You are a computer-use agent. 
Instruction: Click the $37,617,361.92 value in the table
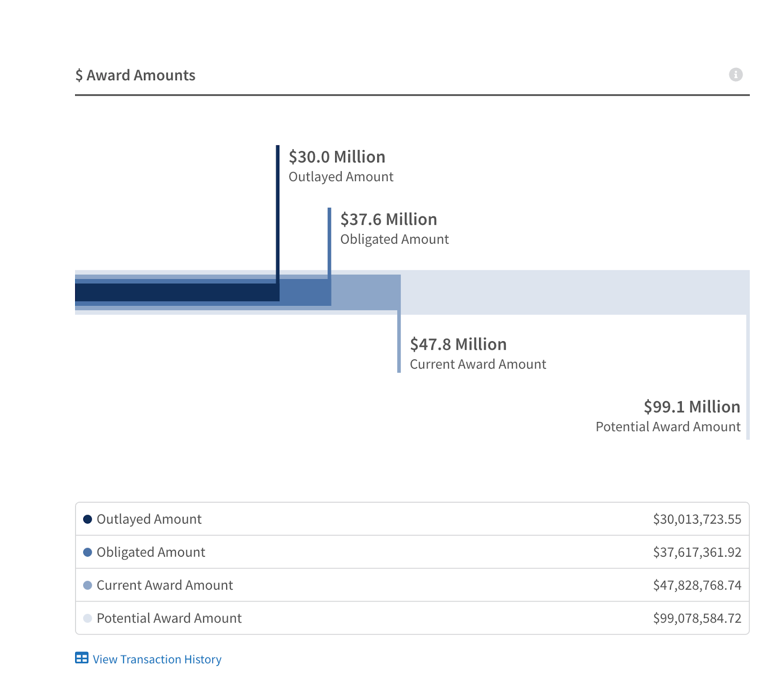697,552
